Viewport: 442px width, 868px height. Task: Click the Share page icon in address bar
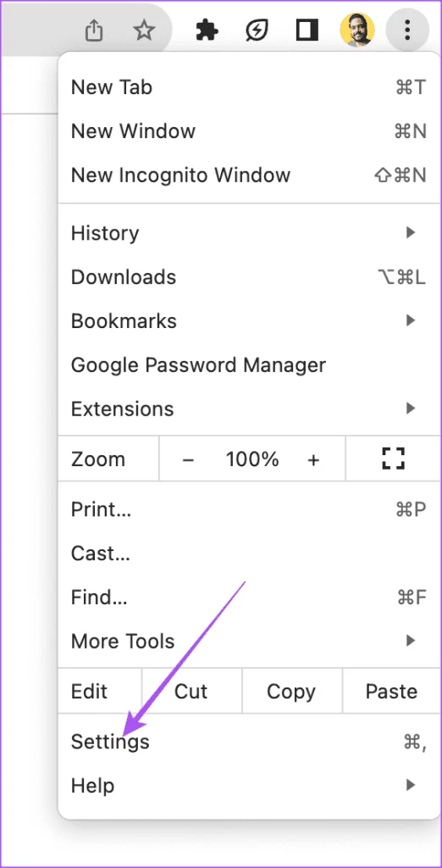pos(94,31)
